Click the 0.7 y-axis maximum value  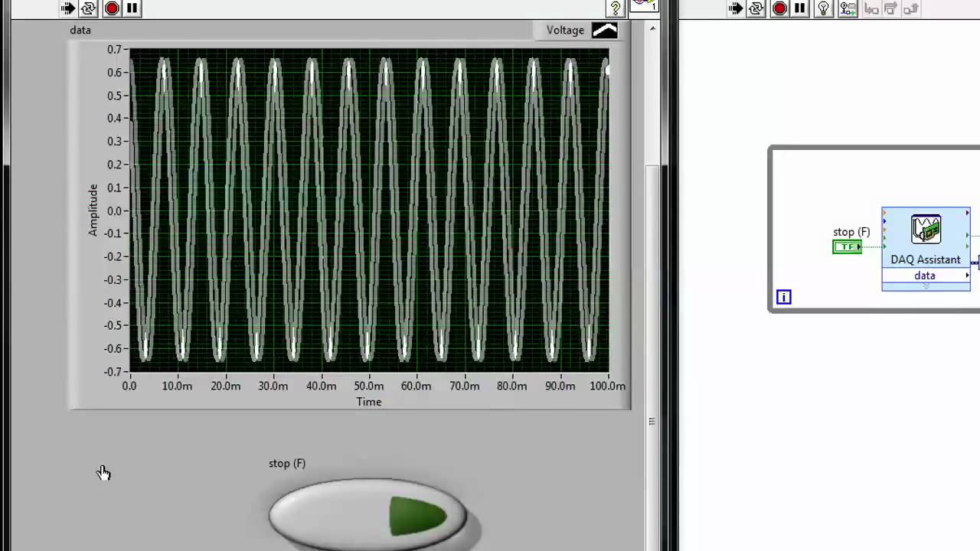pyautogui.click(x=114, y=49)
